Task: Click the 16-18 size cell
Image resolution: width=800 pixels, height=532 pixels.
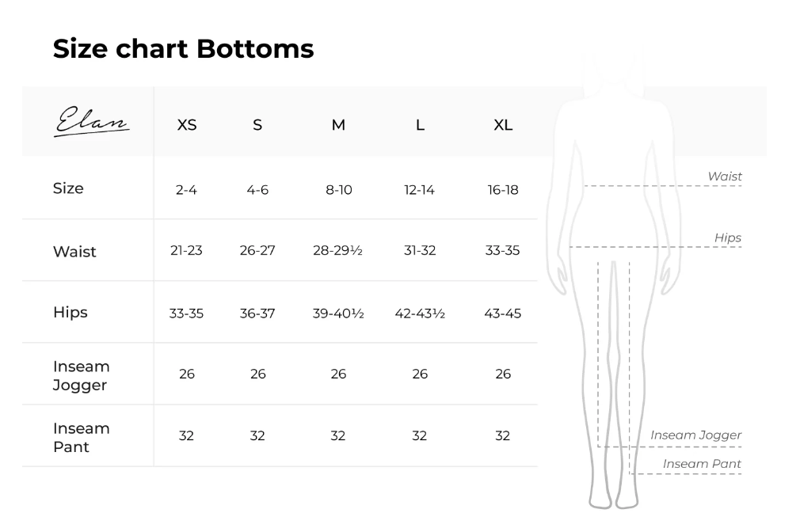Action: tap(503, 190)
